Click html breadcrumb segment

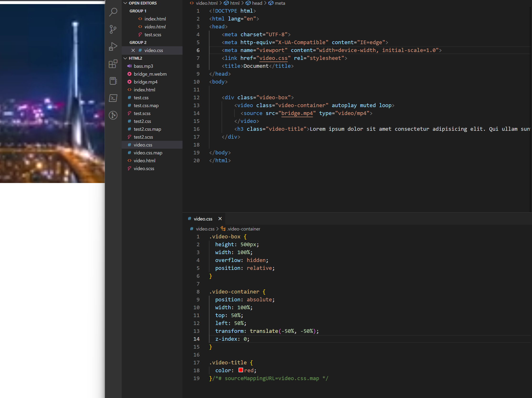[235, 3]
